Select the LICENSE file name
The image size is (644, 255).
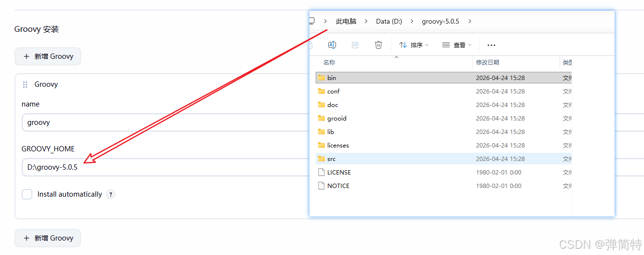(339, 172)
